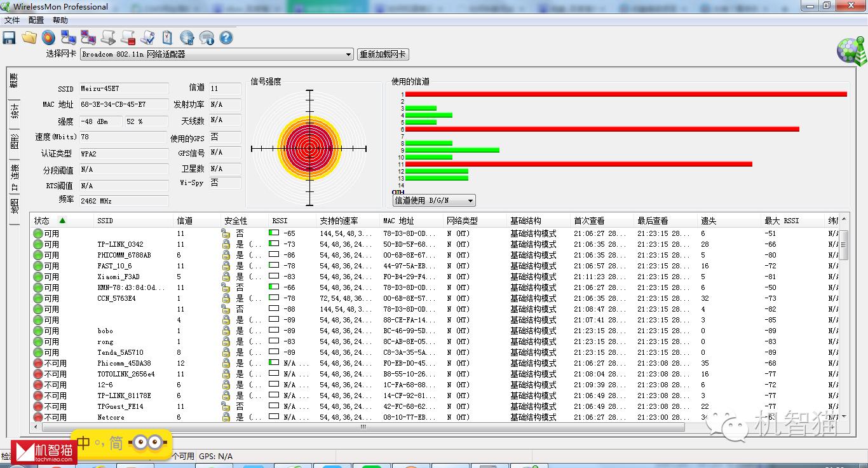Switch to the 统计 side tab

click(x=14, y=111)
